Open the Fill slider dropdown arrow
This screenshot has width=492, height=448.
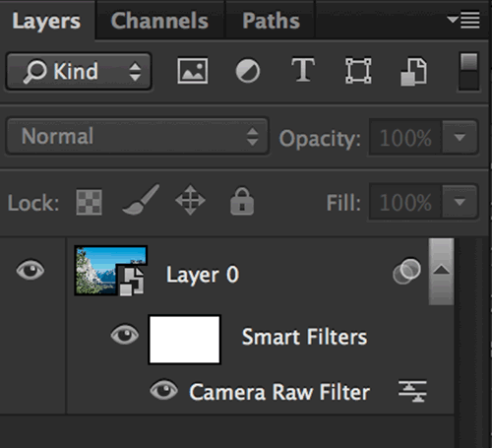coord(460,202)
